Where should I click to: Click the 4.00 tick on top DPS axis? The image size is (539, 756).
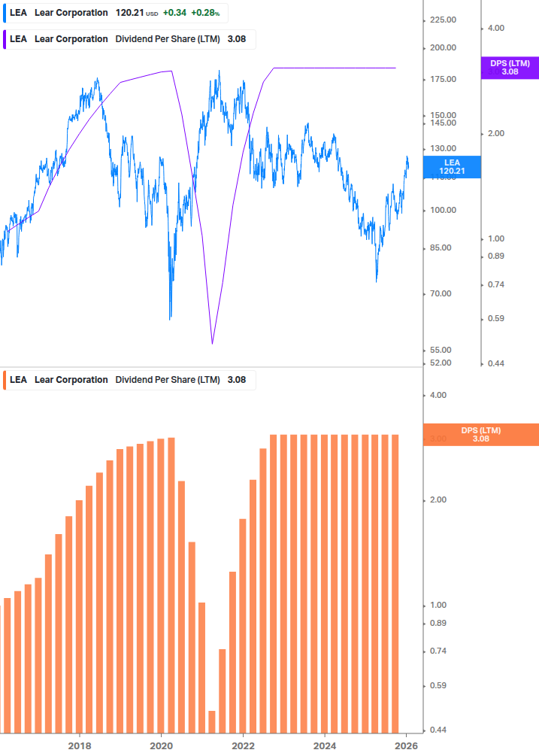point(495,28)
